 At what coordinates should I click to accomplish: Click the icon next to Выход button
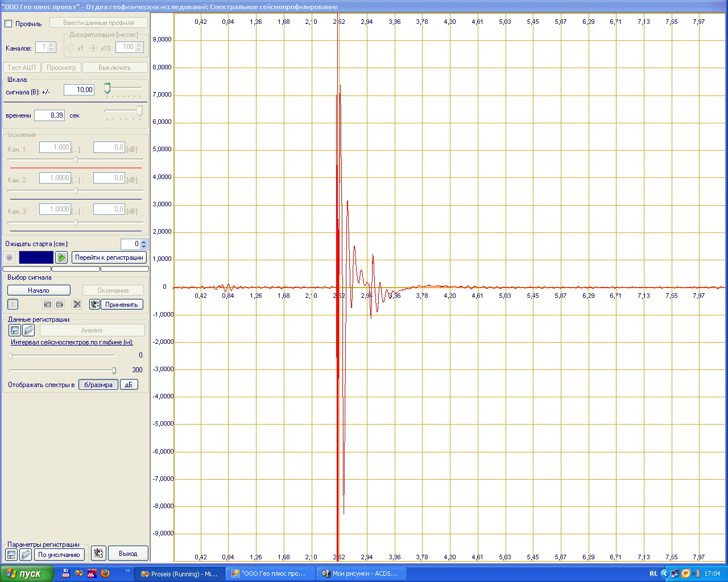98,554
